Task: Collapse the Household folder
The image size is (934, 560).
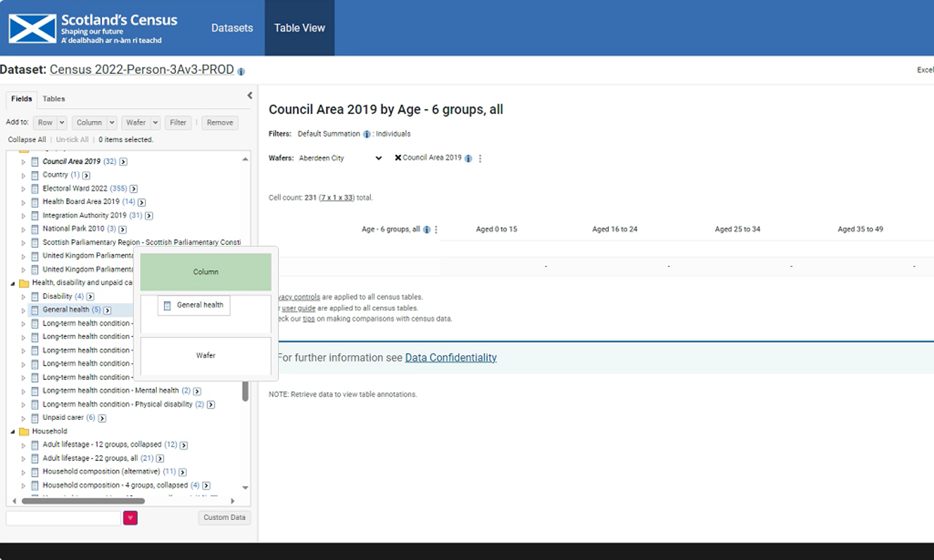Action: click(13, 431)
